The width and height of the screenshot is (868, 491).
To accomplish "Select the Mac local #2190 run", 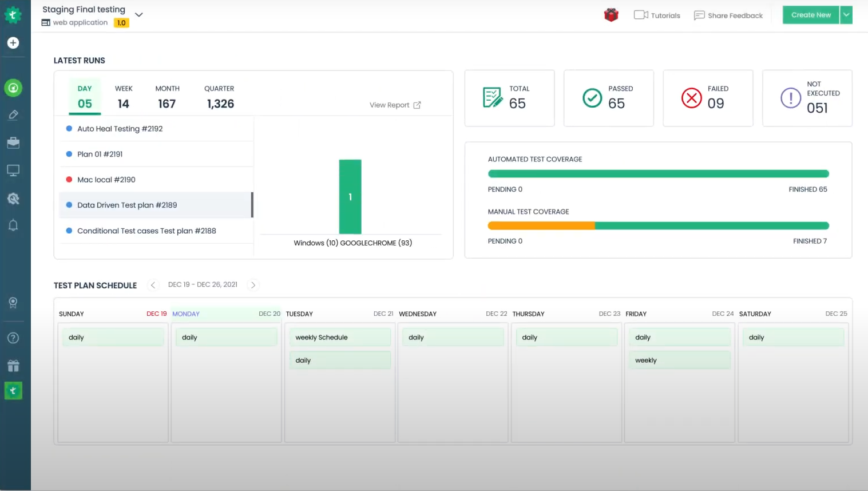I will click(x=156, y=180).
